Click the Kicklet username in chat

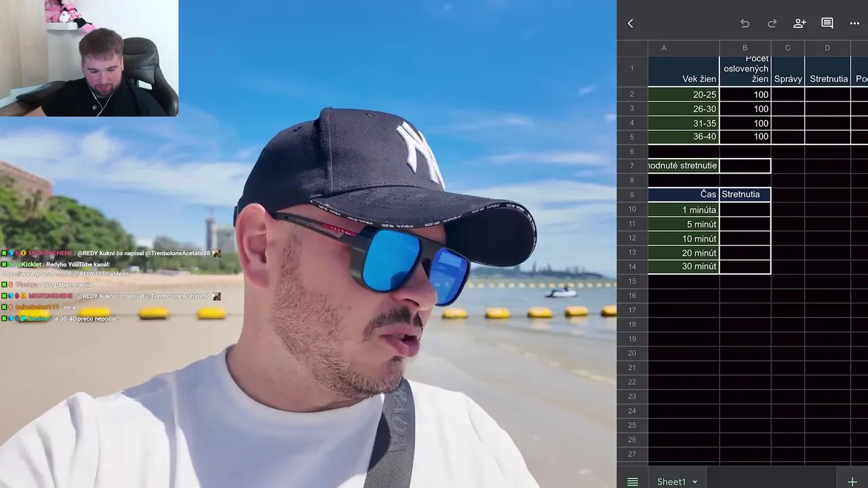tap(29, 264)
